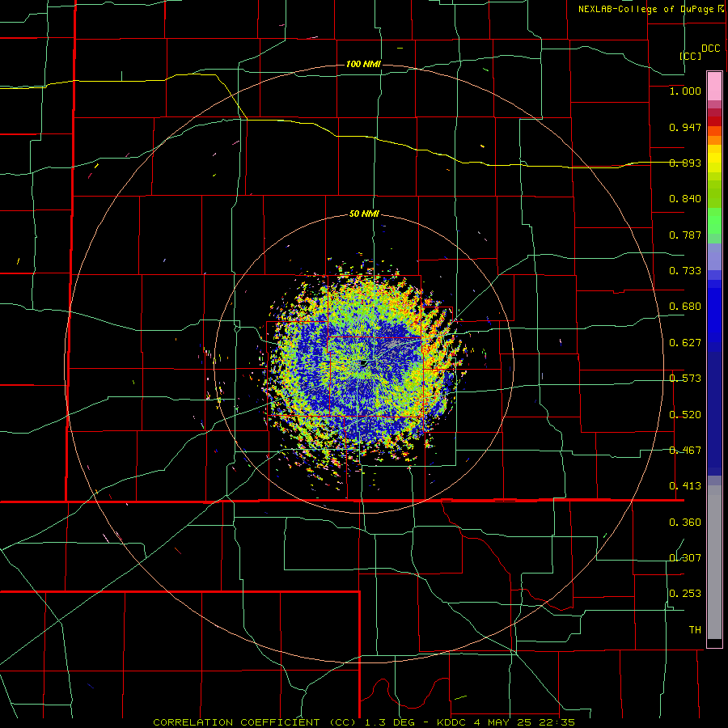
Task: Click the NEXLAB-College of DuPage label
Action: point(646,9)
